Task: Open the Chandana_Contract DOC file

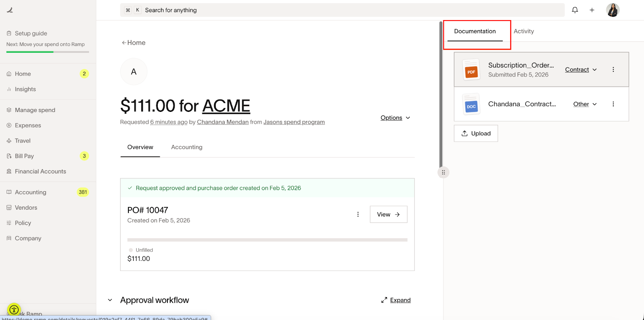Action: point(522,104)
